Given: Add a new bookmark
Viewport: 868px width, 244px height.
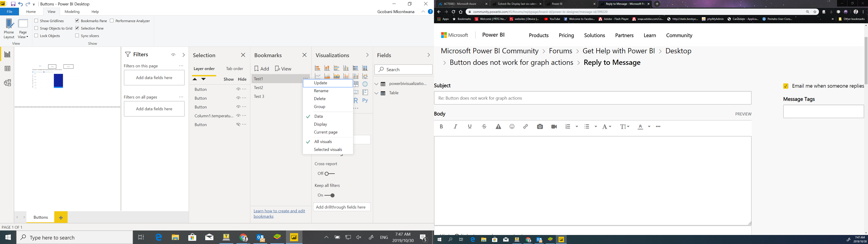Looking at the screenshot, I should pyautogui.click(x=262, y=69).
